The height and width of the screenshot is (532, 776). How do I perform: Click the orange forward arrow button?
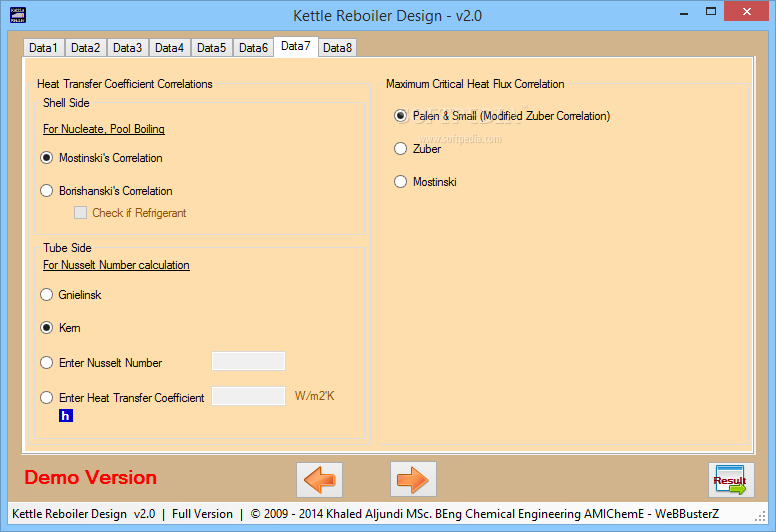(413, 480)
